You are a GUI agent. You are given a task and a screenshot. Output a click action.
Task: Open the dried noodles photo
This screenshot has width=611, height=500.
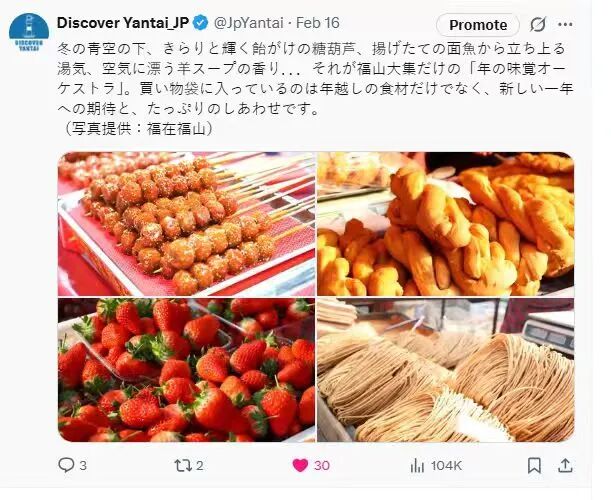[x=445, y=370]
